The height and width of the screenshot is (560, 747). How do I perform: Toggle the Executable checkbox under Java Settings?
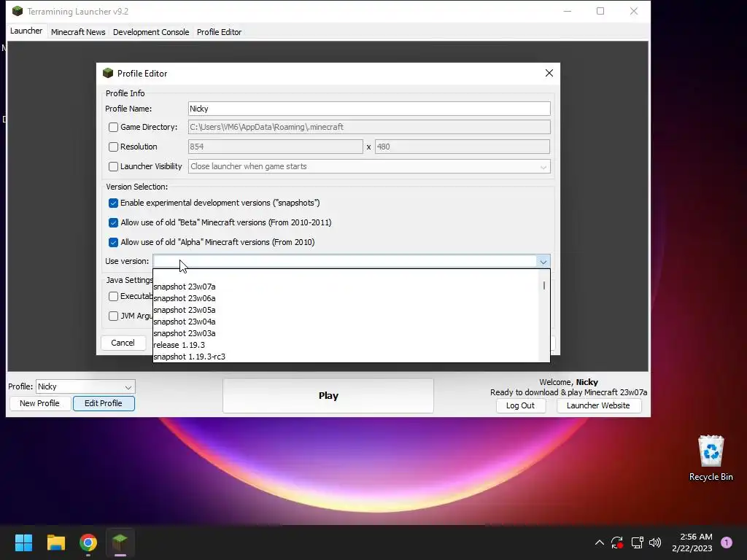[x=113, y=296]
